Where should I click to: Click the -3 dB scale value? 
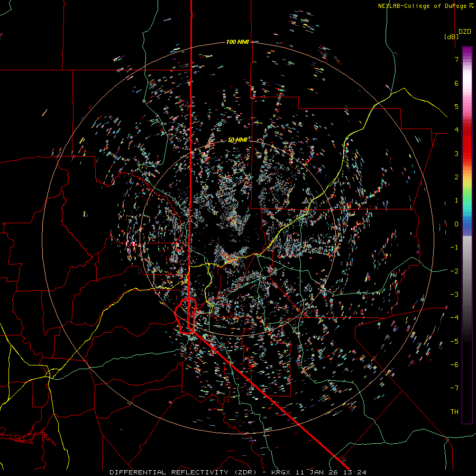point(454,295)
